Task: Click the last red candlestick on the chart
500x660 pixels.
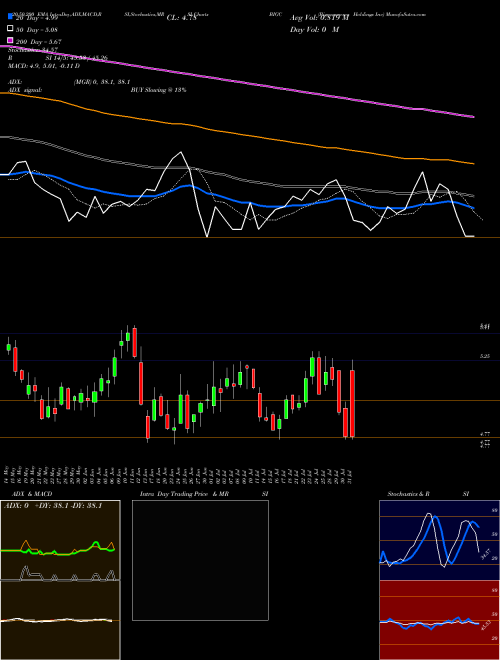Action: pos(352,403)
